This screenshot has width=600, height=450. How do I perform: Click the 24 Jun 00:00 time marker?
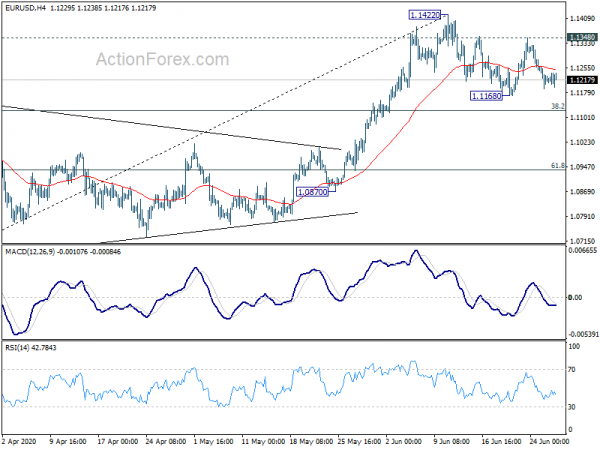pyautogui.click(x=549, y=441)
